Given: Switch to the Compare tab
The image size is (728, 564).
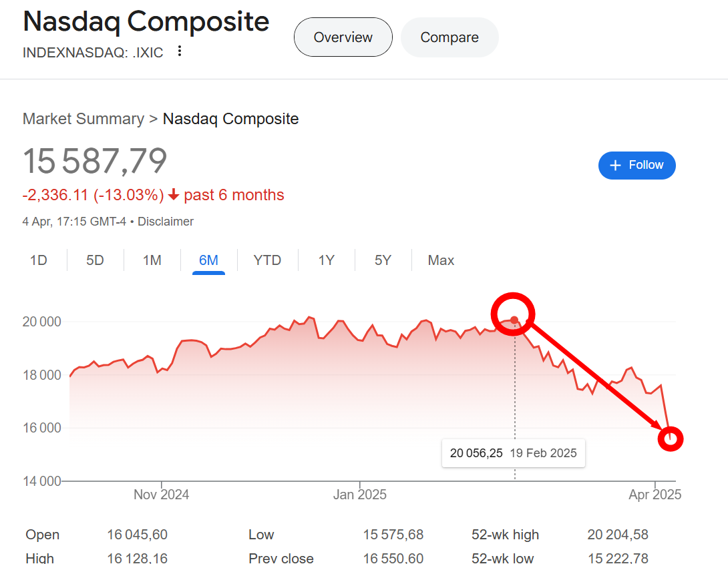Looking at the screenshot, I should pos(449,37).
